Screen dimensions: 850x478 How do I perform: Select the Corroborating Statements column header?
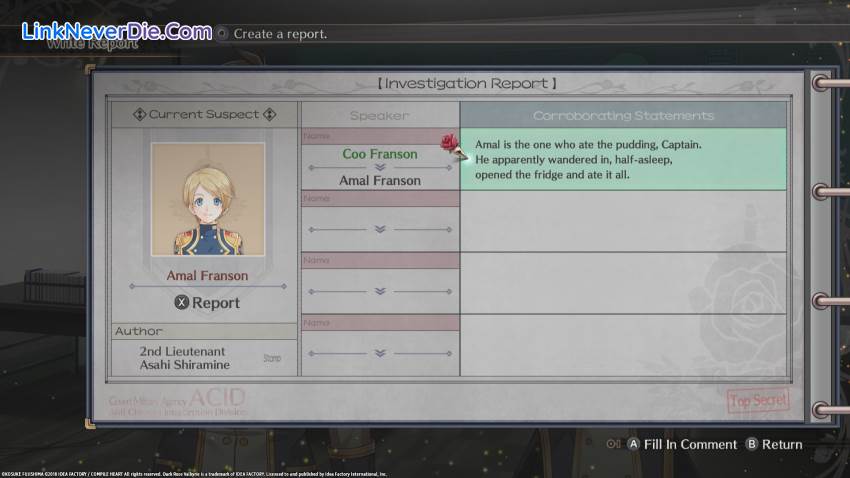click(623, 115)
